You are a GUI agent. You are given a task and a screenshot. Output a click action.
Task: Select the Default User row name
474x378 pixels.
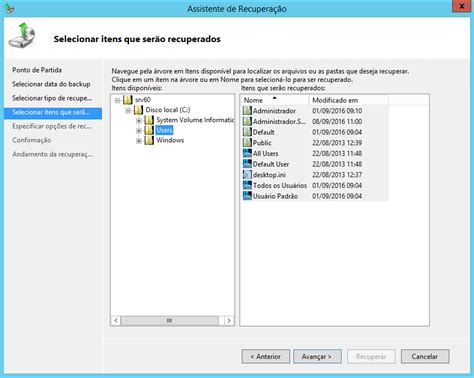pos(271,164)
